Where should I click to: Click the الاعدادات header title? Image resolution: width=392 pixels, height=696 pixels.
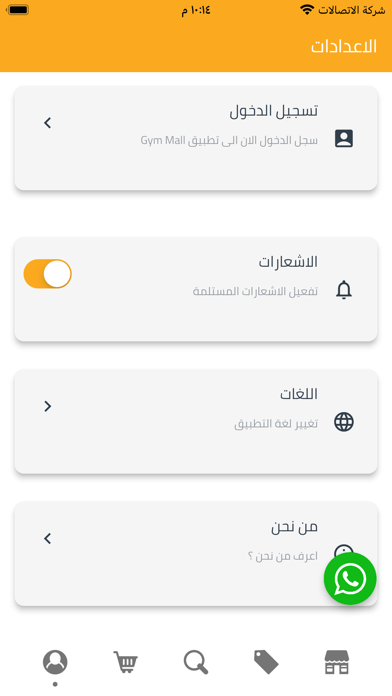click(344, 47)
